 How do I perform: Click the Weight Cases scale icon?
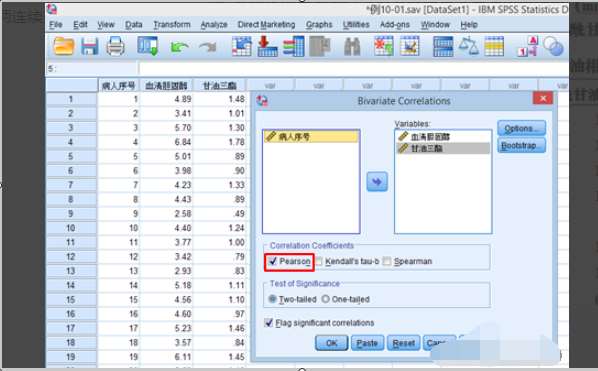pos(469,46)
